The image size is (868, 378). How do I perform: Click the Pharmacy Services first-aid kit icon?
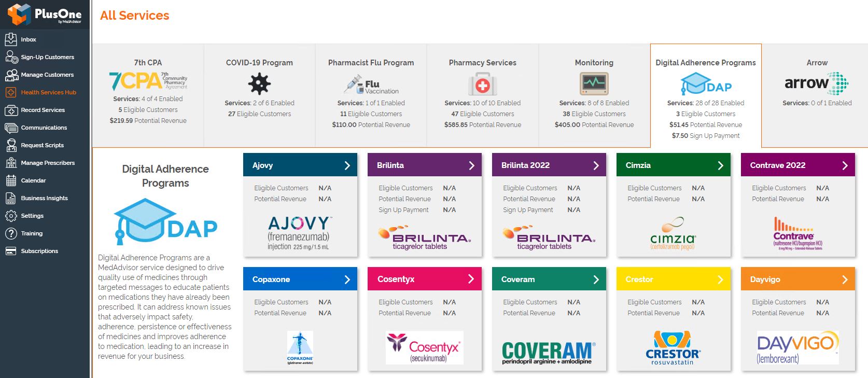click(x=482, y=83)
